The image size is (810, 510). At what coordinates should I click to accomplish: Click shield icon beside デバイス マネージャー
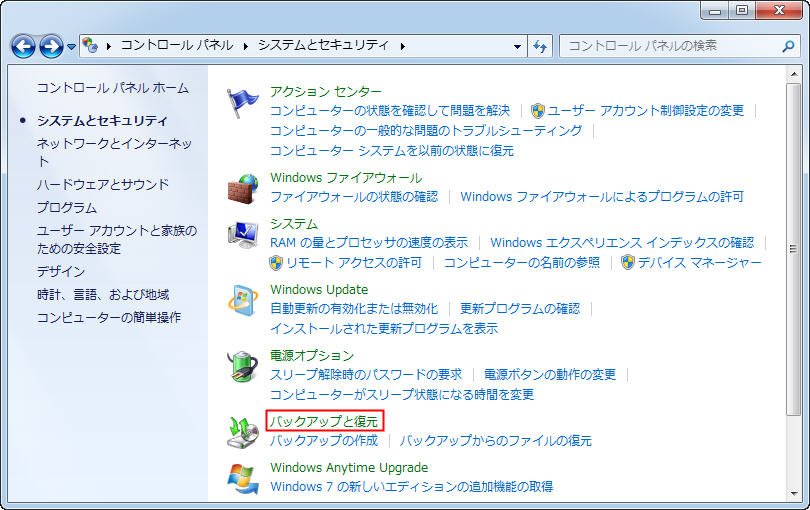tap(628, 262)
